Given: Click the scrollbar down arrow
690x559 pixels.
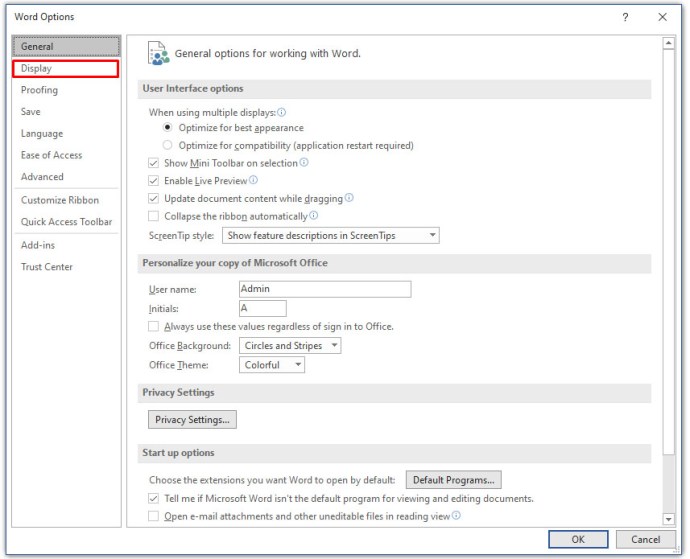Looking at the screenshot, I should pos(668,519).
